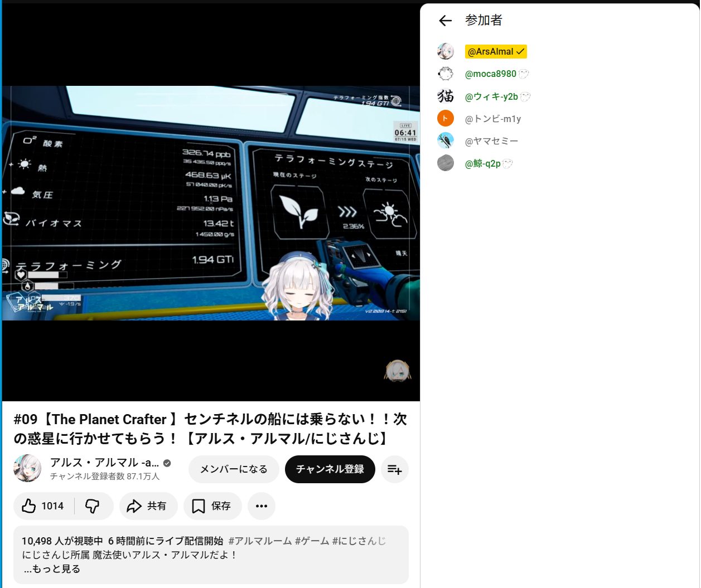Image resolution: width=701 pixels, height=588 pixels.
Task: Click the verified badge beside channel name
Action: click(167, 463)
